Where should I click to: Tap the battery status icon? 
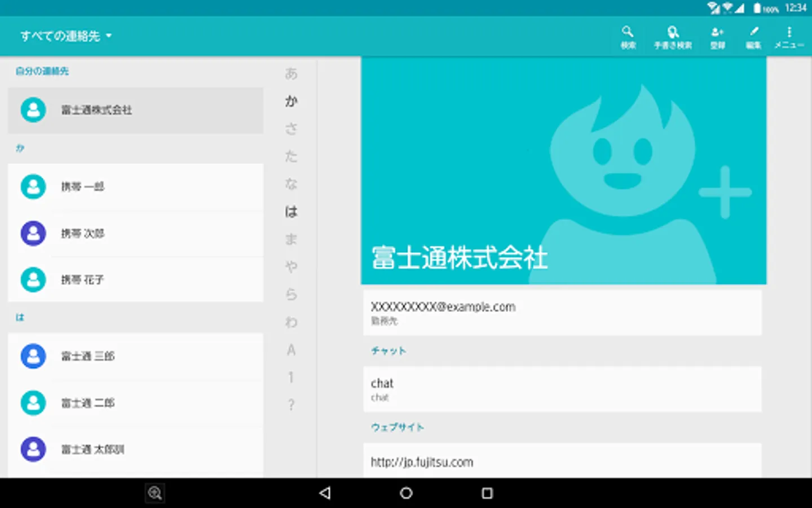tap(757, 8)
